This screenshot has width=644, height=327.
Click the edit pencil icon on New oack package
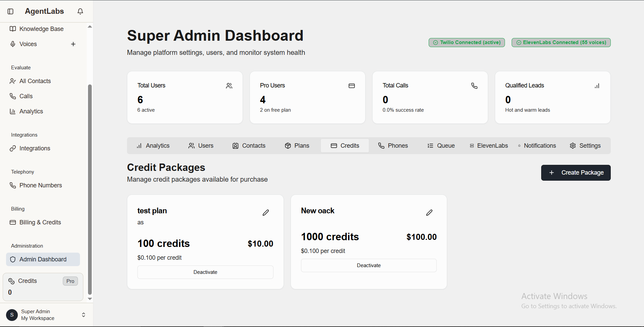pyautogui.click(x=429, y=212)
